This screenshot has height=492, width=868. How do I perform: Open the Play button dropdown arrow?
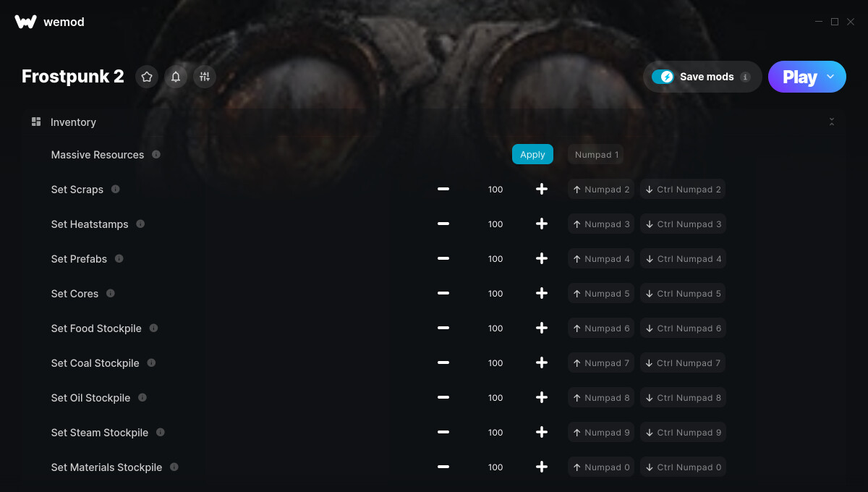[x=830, y=77]
